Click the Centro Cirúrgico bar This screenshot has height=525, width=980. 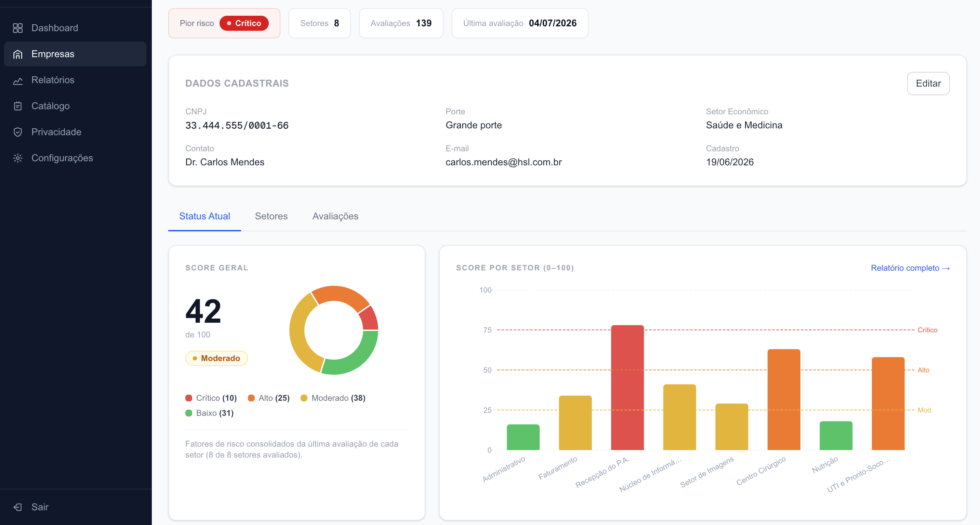(x=783, y=399)
